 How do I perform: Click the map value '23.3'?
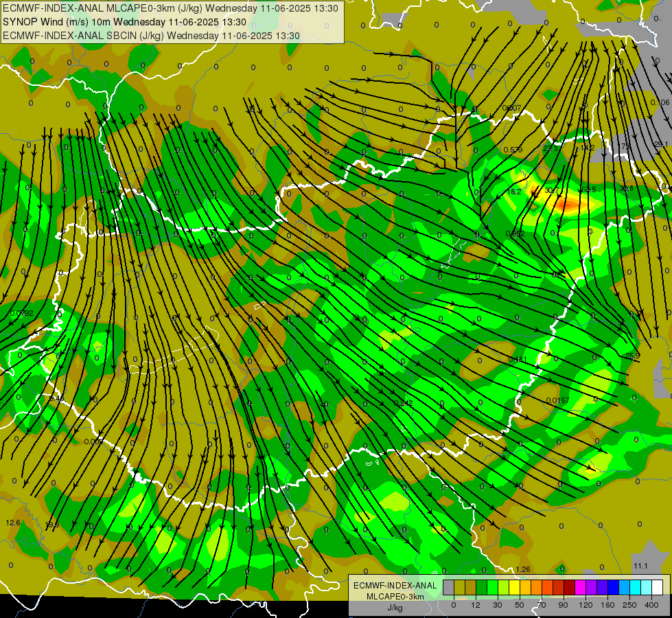[x=551, y=149]
